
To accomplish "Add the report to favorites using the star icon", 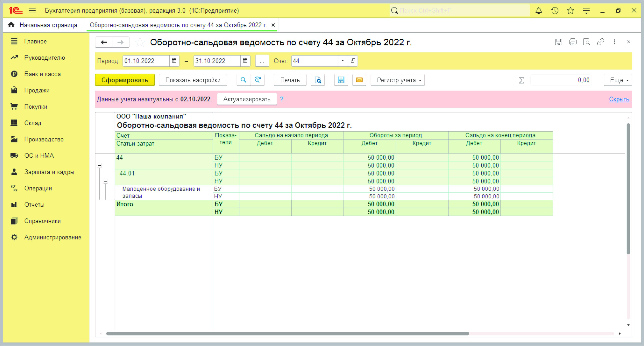I will 140,42.
